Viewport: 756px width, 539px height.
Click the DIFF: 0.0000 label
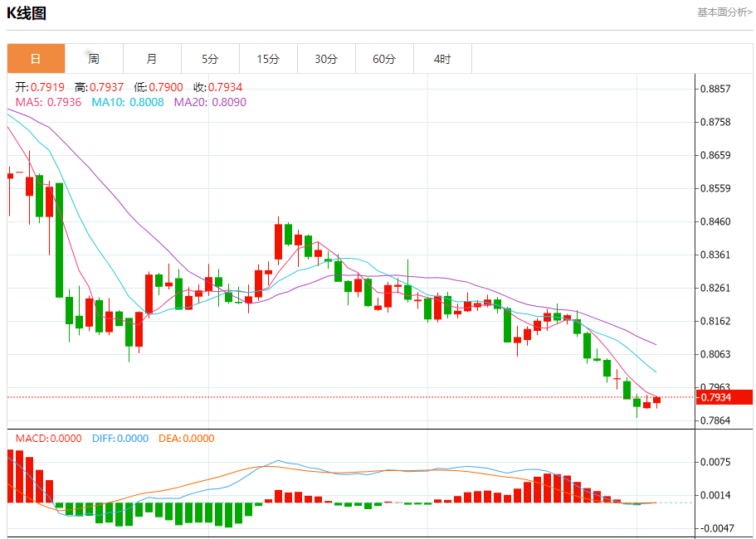tap(120, 439)
